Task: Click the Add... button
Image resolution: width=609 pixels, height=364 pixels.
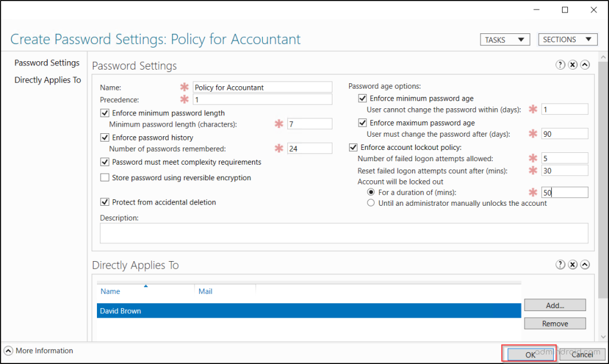Action: (554, 305)
